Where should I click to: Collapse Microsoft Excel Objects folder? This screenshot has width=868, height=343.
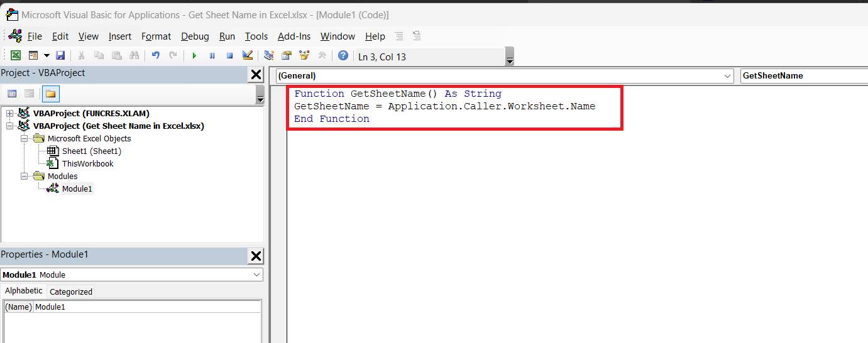point(25,138)
